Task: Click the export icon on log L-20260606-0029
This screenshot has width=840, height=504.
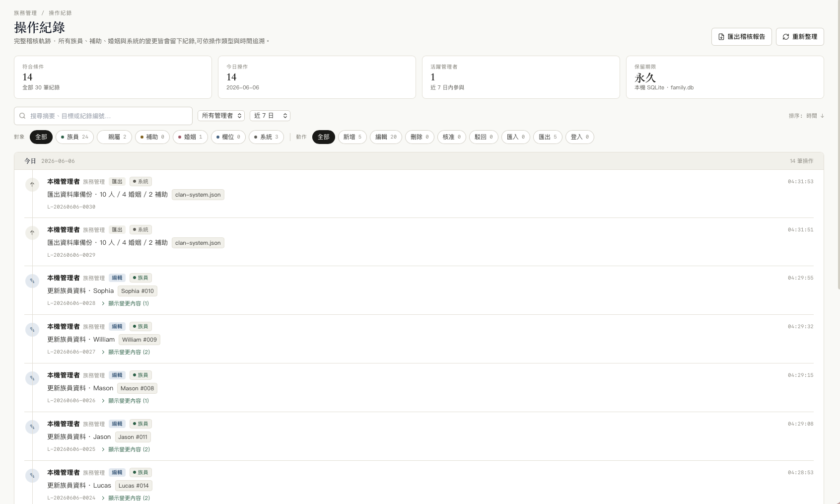Action: [32, 233]
